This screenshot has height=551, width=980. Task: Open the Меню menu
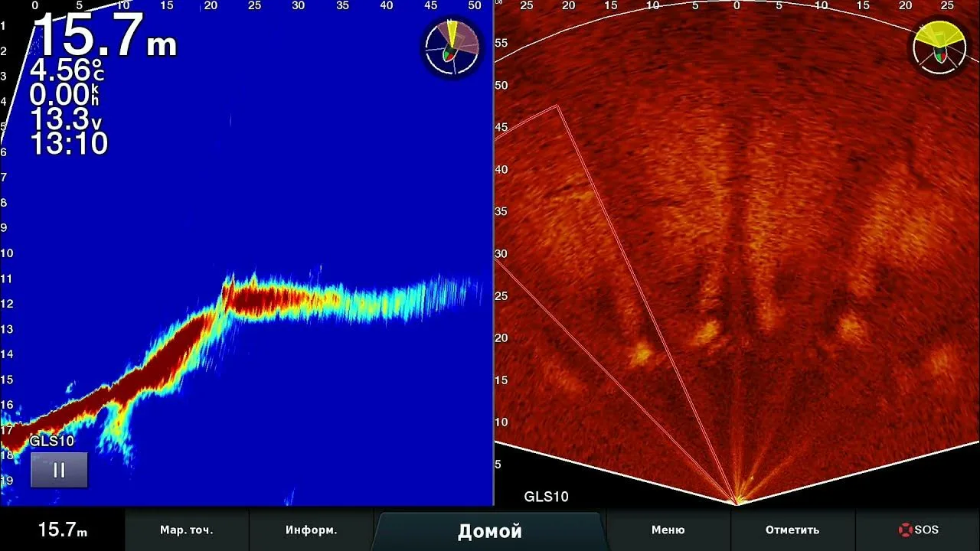coord(668,530)
